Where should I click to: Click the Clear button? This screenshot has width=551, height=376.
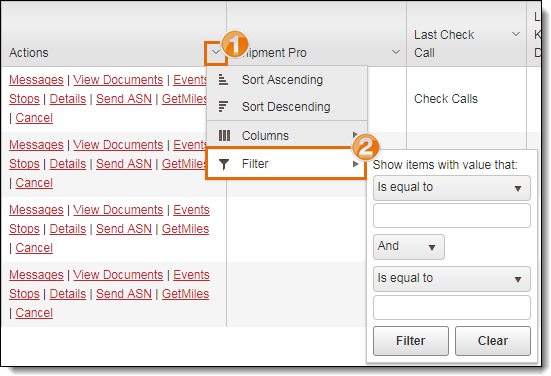pyautogui.click(x=493, y=341)
